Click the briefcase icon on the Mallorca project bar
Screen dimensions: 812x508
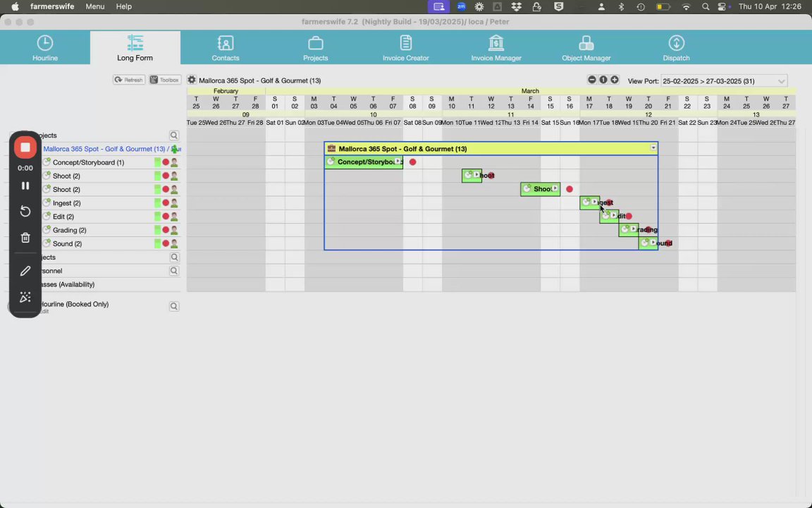click(331, 148)
